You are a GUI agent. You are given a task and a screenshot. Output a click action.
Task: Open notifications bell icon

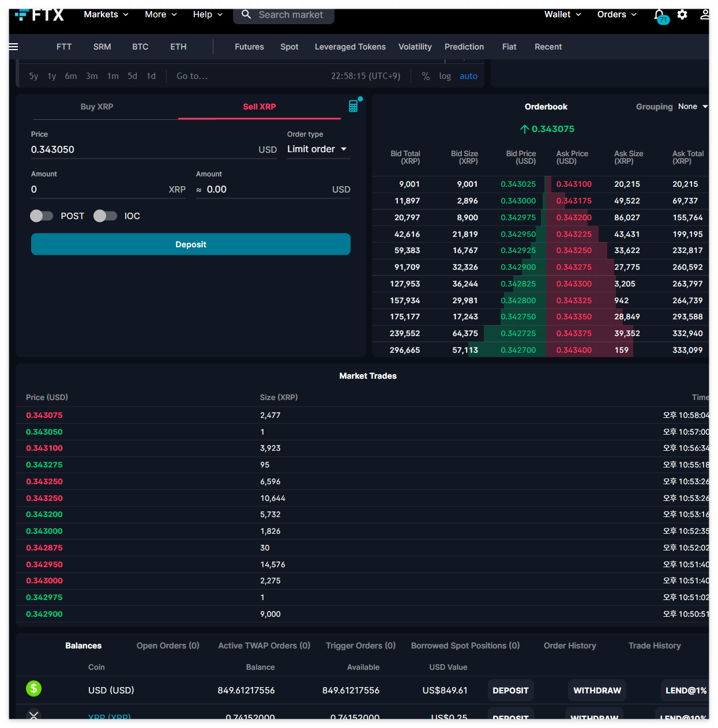coord(660,16)
